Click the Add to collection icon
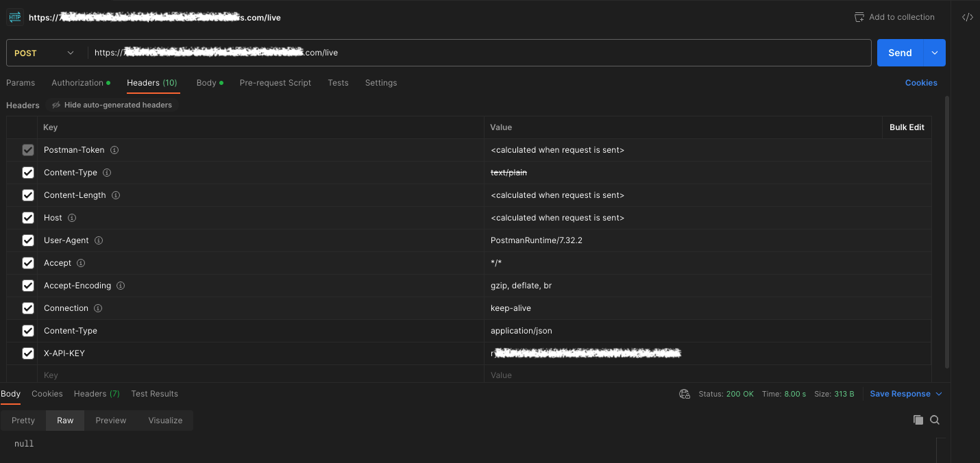This screenshot has height=463, width=980. pyautogui.click(x=859, y=16)
